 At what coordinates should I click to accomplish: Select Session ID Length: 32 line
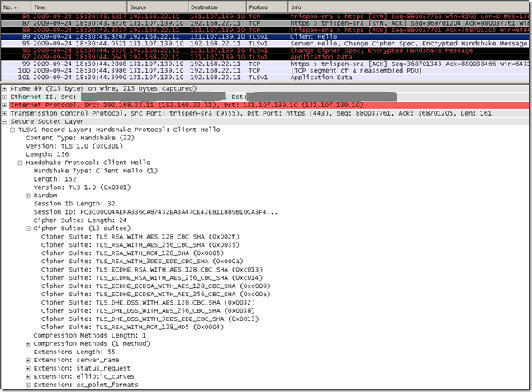(x=74, y=204)
